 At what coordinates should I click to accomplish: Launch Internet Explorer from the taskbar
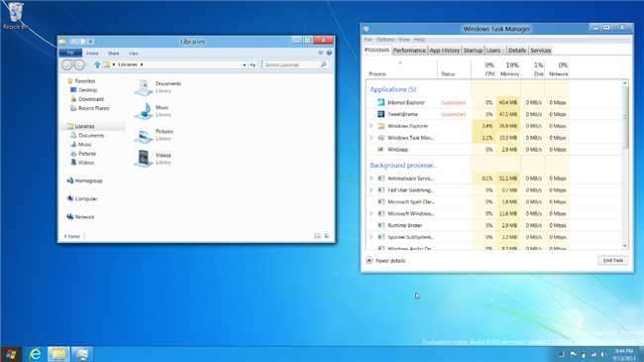[x=36, y=354]
